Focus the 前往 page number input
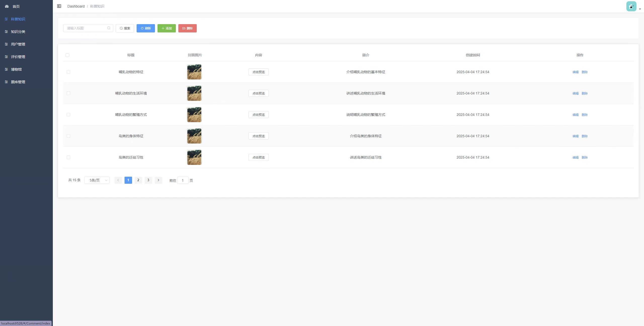Image resolution: width=644 pixels, height=326 pixels. point(183,180)
